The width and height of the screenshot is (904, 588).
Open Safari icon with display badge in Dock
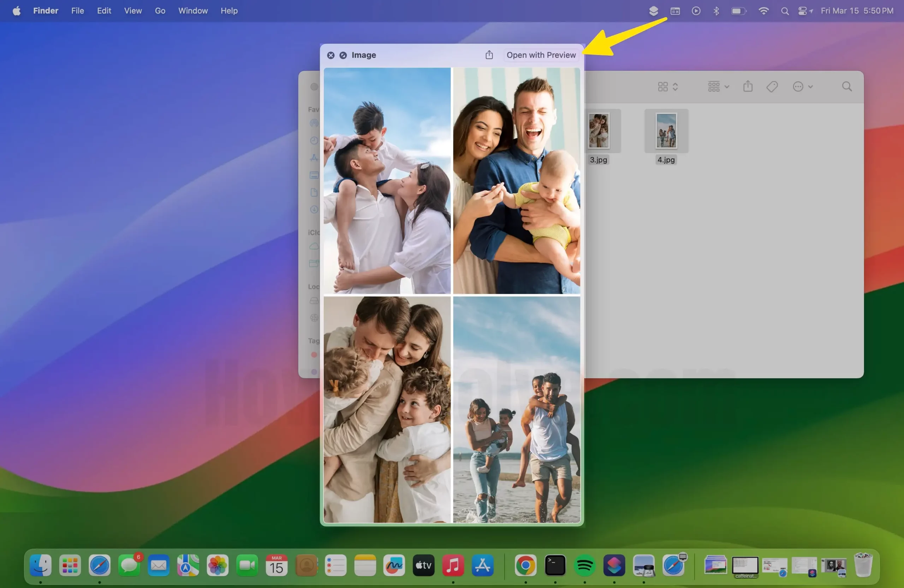coord(673,565)
